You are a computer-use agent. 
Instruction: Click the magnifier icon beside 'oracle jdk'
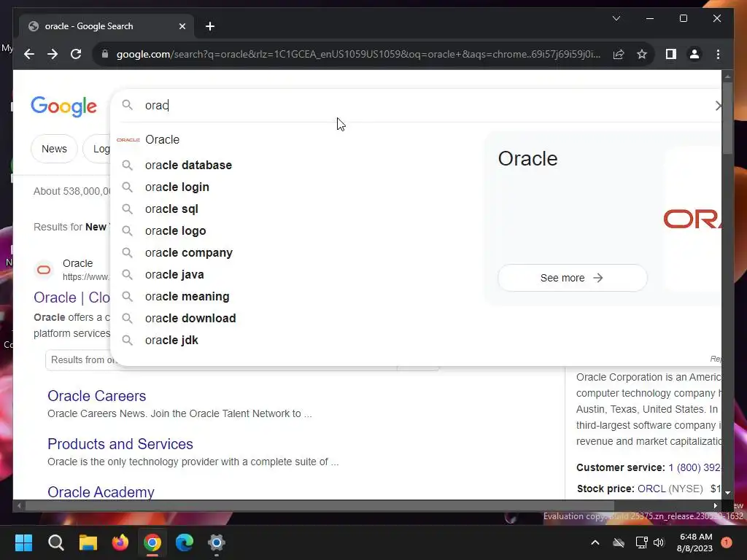point(127,341)
